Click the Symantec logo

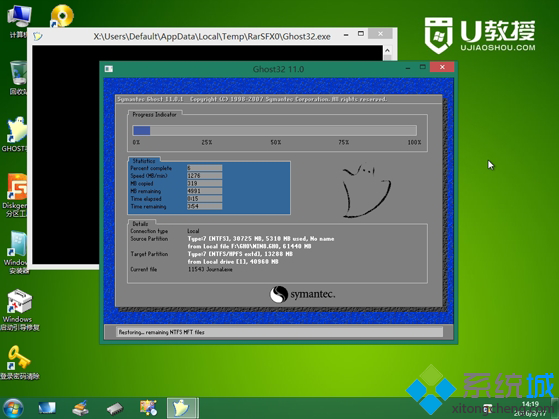pyautogui.click(x=302, y=295)
